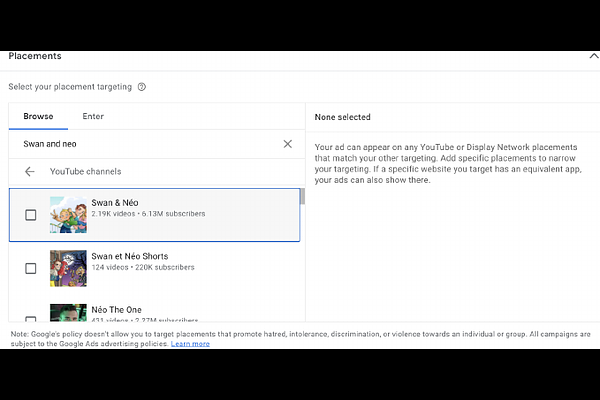Click the 'Swan et Néo Shorts' channel name
The width and height of the screenshot is (600, 400).
[x=130, y=256]
